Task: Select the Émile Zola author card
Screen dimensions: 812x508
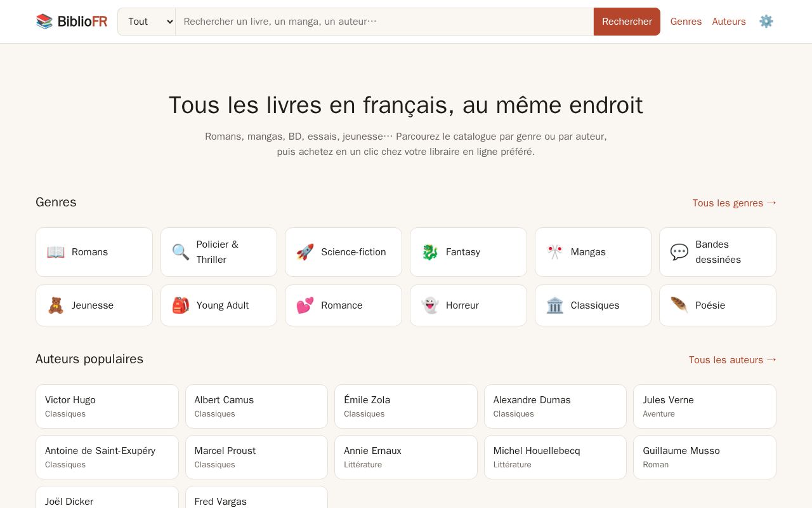Action: coord(406,406)
